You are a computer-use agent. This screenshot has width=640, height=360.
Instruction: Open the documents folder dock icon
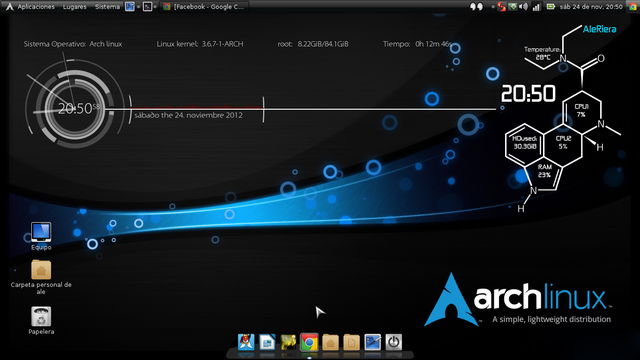click(351, 342)
